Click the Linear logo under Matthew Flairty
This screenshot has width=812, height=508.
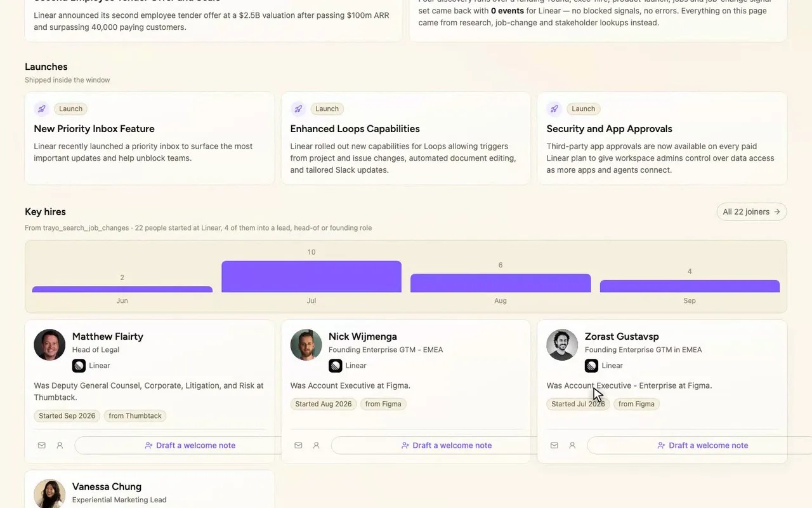(79, 366)
